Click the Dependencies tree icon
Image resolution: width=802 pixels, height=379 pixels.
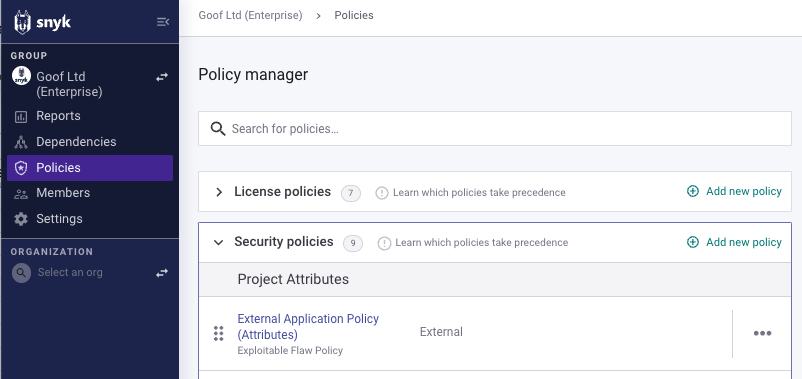pyautogui.click(x=20, y=142)
